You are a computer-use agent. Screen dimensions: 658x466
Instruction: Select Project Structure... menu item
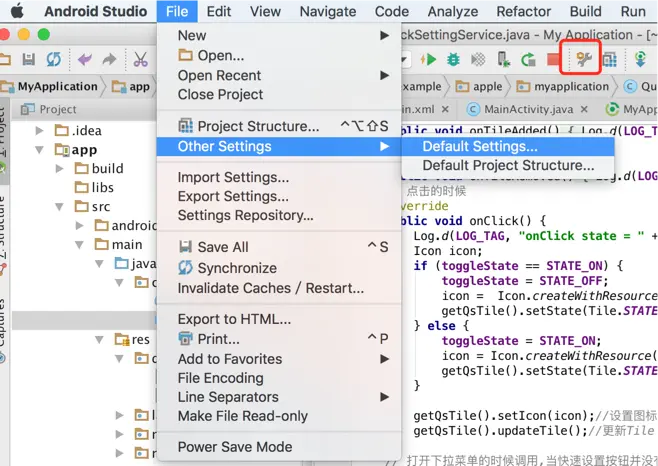tap(279, 126)
